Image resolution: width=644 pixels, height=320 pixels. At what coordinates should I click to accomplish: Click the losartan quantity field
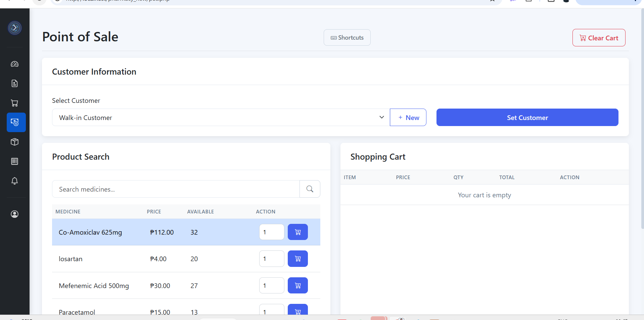271,258
